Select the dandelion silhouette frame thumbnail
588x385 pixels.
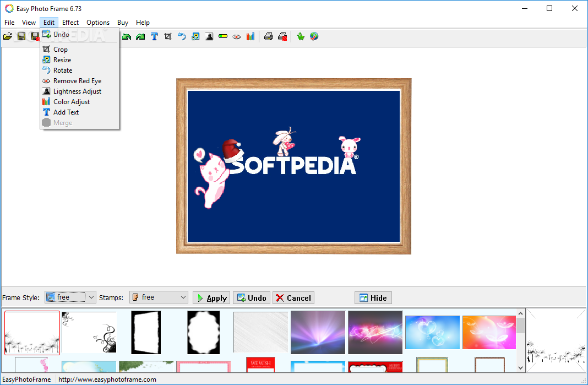[x=32, y=333]
